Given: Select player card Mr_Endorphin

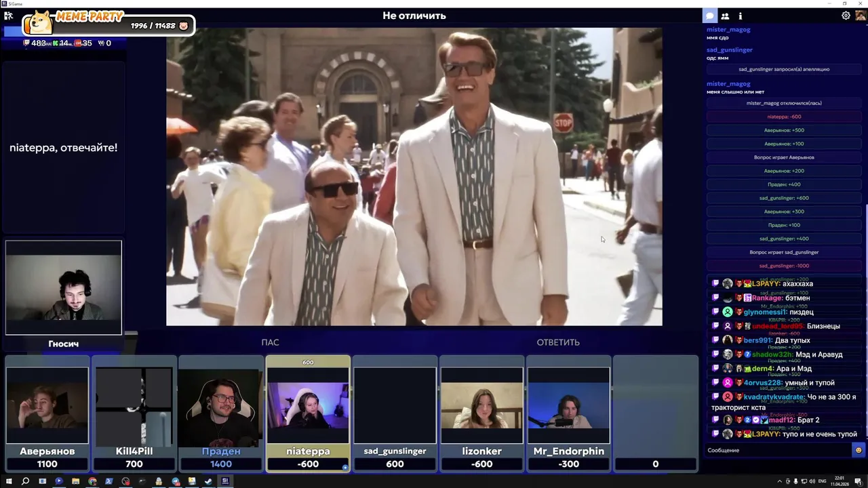Looking at the screenshot, I should coord(568,413).
